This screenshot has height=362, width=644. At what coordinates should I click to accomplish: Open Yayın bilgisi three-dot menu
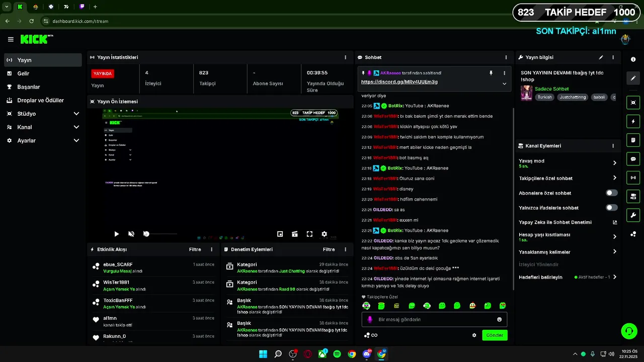click(613, 57)
